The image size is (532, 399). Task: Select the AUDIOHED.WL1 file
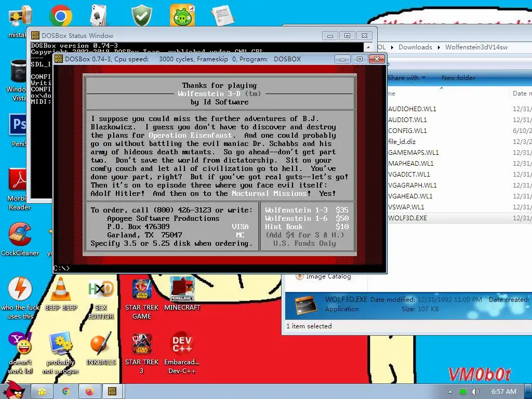point(412,109)
